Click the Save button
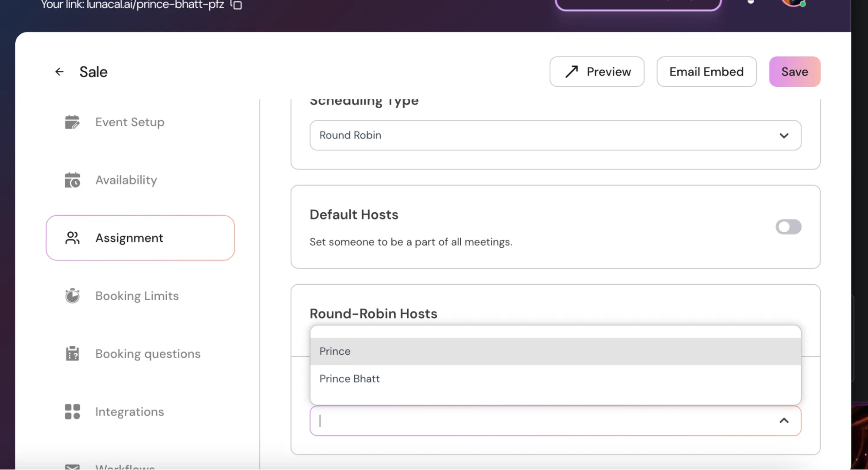This screenshot has height=470, width=868. point(794,72)
